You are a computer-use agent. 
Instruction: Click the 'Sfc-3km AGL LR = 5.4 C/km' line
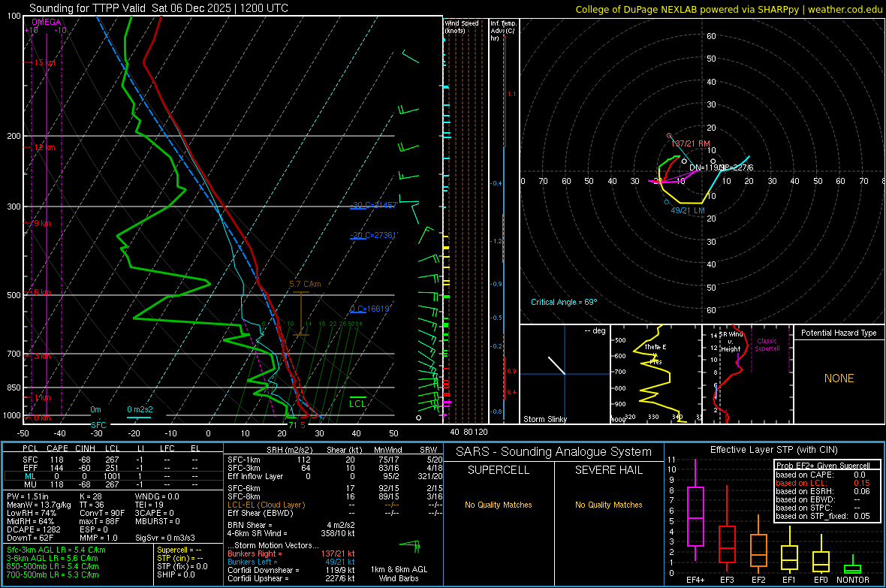(56, 550)
